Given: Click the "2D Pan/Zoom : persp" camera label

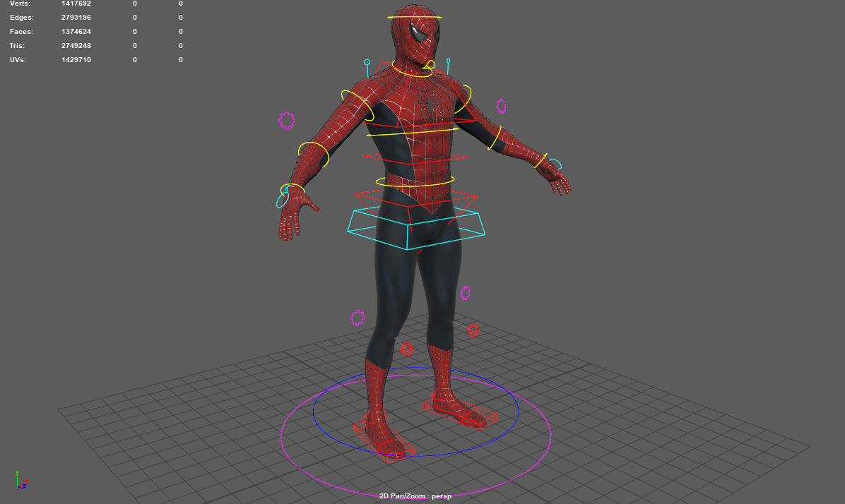Looking at the screenshot, I should (x=415, y=496).
